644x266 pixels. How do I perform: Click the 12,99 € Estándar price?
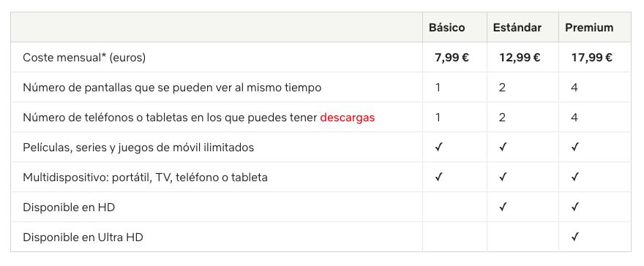(x=520, y=58)
